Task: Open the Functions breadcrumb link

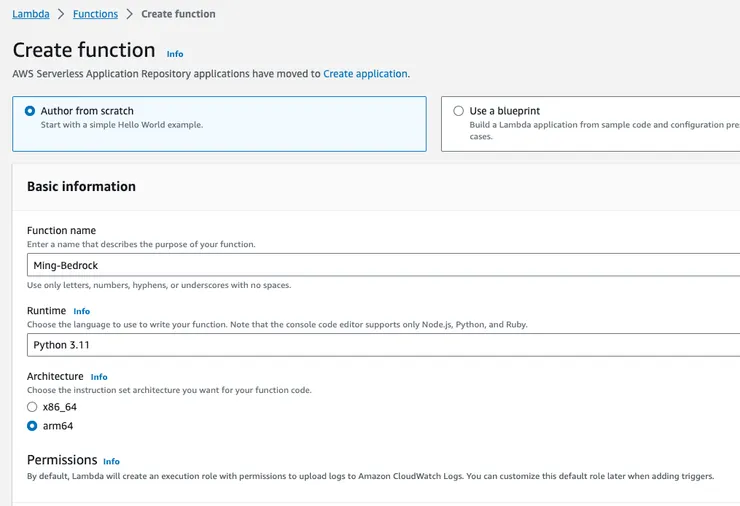Action: [x=95, y=14]
